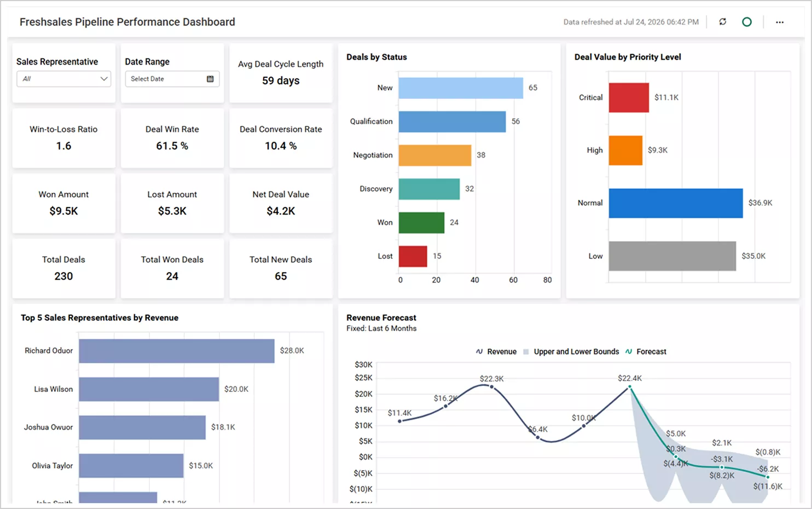812x509 pixels.
Task: Click the Revenue Forecast chart title
Action: coord(381,317)
